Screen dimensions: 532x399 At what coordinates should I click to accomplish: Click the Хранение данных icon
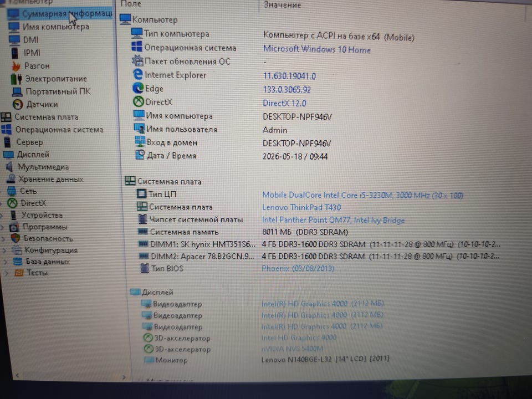11,178
